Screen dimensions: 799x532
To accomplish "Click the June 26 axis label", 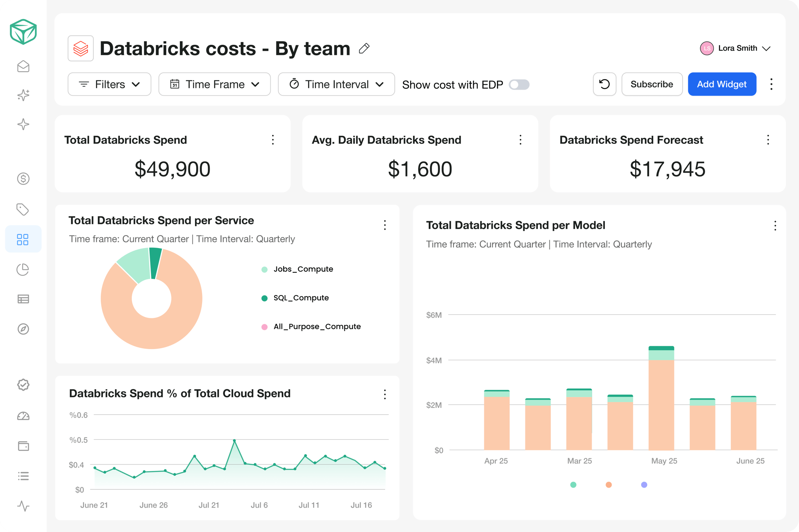I will pos(153,505).
